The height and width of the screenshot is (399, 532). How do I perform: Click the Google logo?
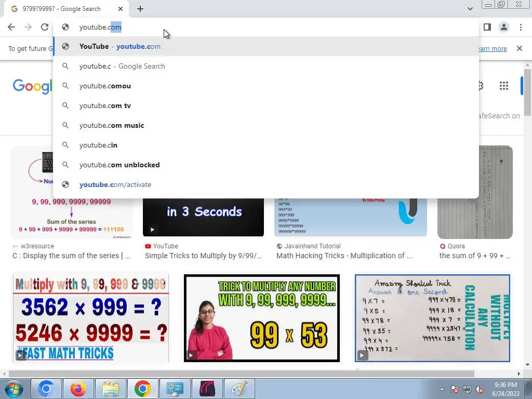pos(33,86)
